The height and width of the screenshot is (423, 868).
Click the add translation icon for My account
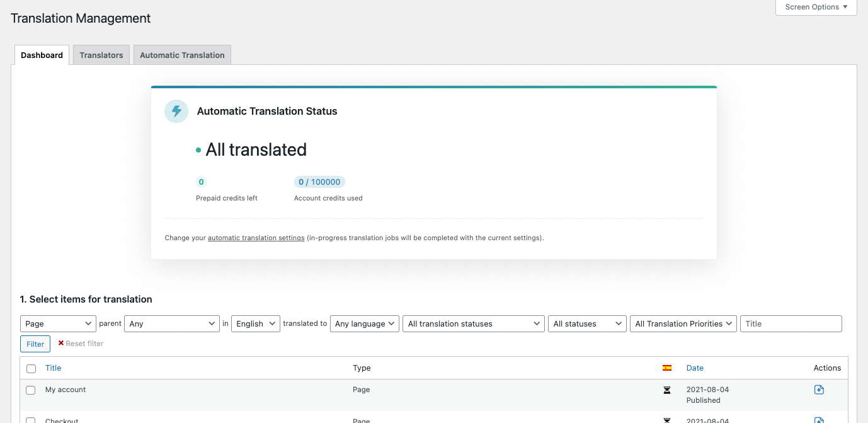coord(819,390)
